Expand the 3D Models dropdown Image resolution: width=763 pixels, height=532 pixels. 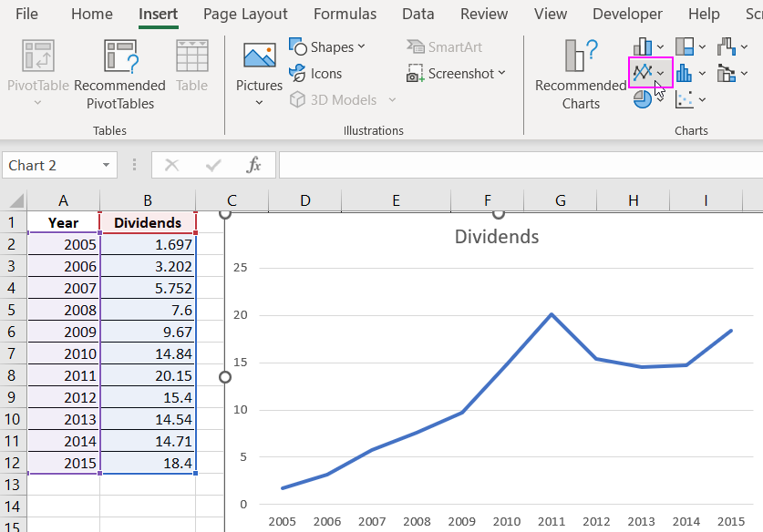click(x=392, y=100)
